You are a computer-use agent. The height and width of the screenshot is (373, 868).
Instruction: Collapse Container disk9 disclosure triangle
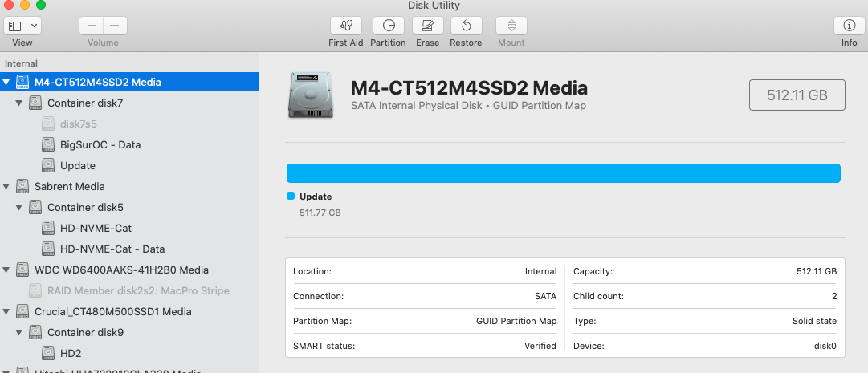pos(18,333)
